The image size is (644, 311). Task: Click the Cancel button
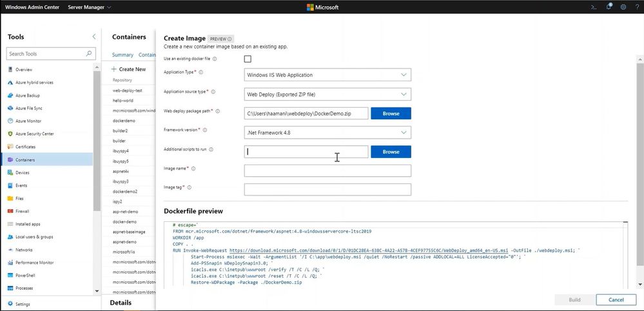pos(616,300)
